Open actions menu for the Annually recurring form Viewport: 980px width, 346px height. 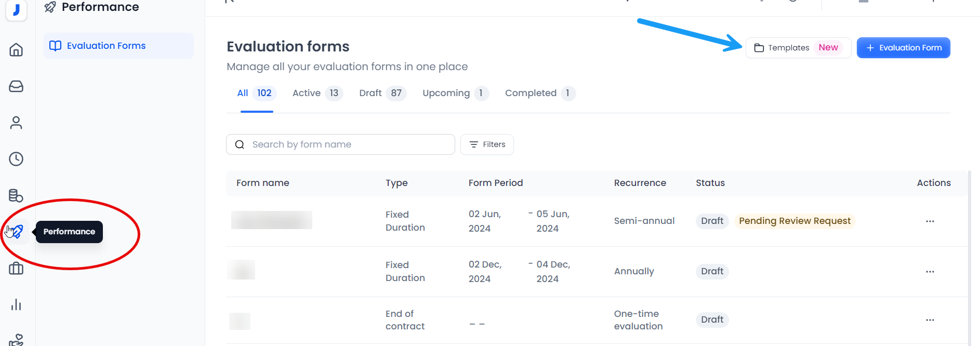[930, 271]
